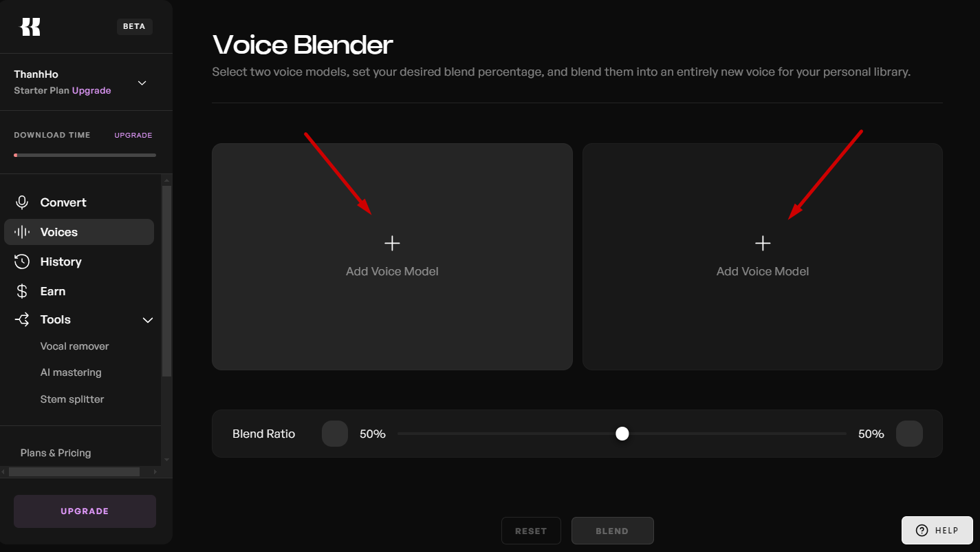This screenshot has height=552, width=980.
Task: Open AI mastering tool
Action: 71,372
